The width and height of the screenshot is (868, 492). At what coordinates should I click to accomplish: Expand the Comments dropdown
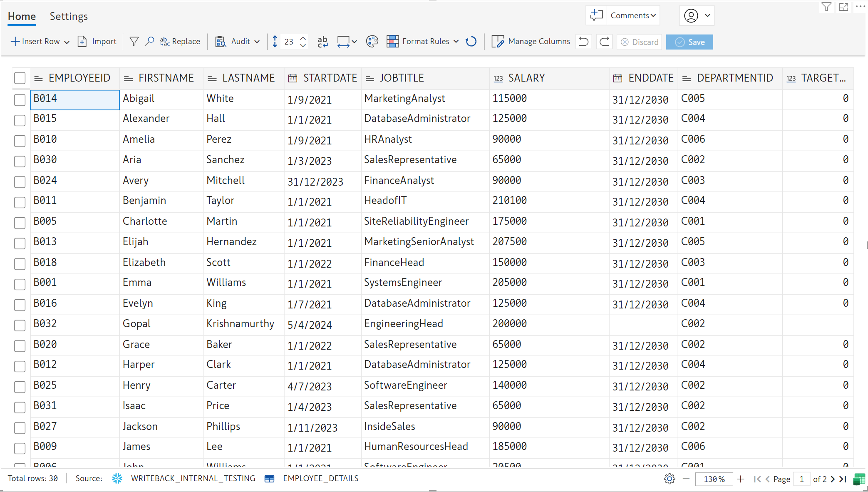[x=633, y=15]
